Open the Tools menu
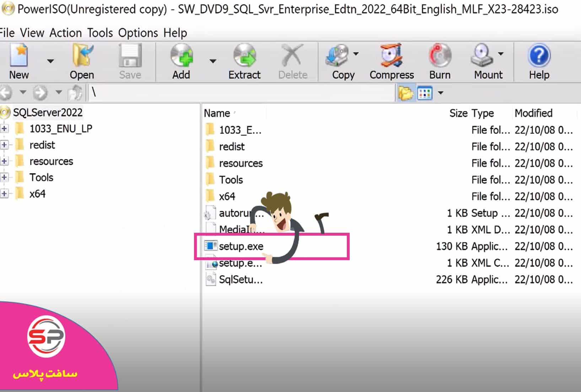This screenshot has height=392, width=581. coord(100,33)
